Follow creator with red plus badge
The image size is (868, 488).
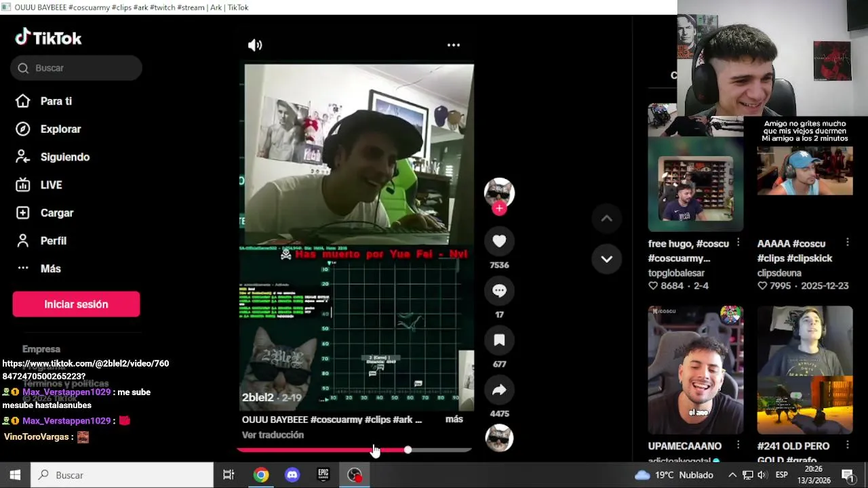coord(499,209)
